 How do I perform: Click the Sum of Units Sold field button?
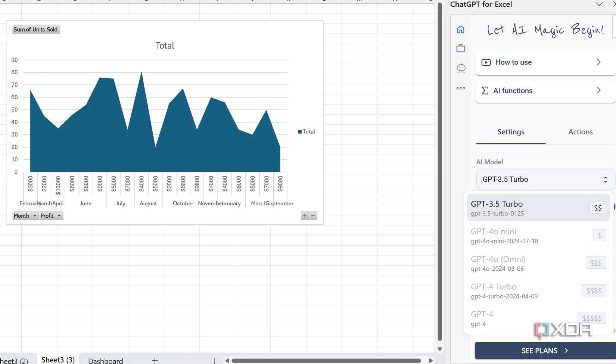(x=35, y=29)
